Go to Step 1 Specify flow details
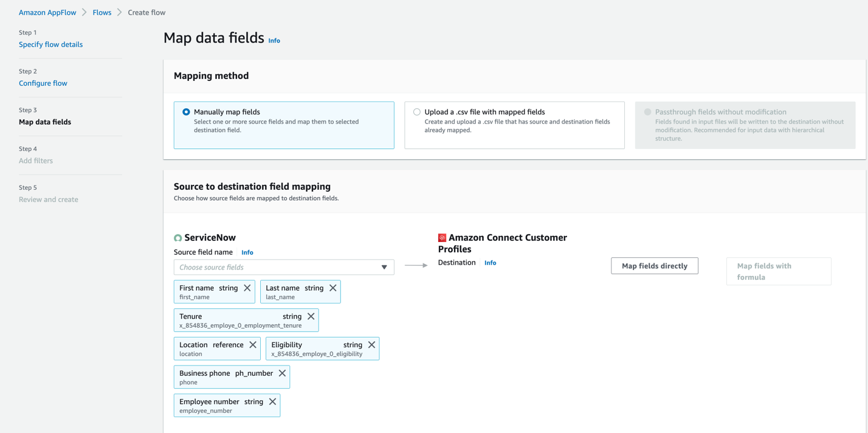This screenshot has height=433, width=868. pyautogui.click(x=50, y=44)
